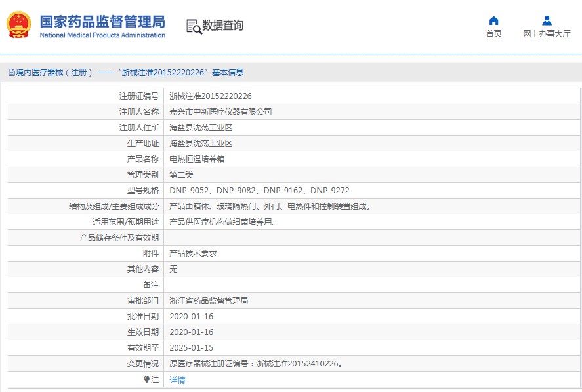Image resolution: width=582 pixels, height=392 pixels.
Task: Go to 首页 home icon
Action: pos(493,20)
